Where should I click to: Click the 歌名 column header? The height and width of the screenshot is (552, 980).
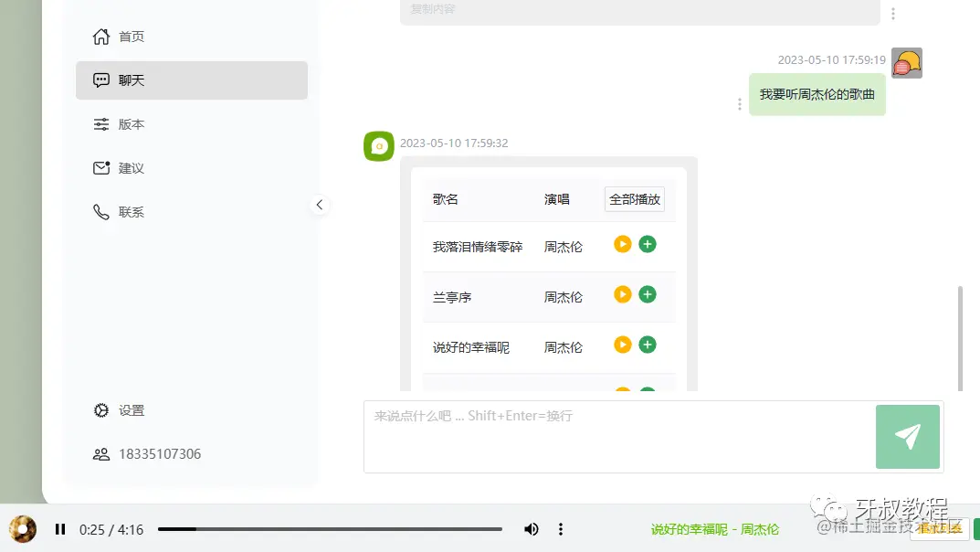click(x=445, y=199)
